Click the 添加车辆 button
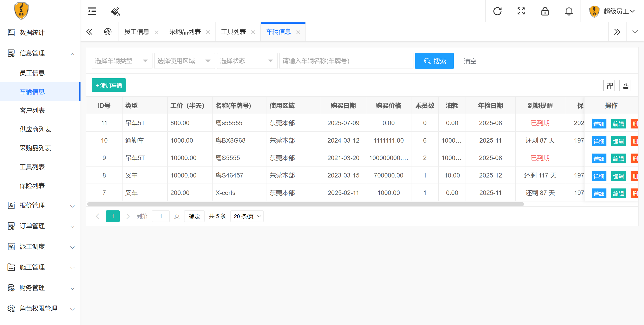 pyautogui.click(x=108, y=85)
